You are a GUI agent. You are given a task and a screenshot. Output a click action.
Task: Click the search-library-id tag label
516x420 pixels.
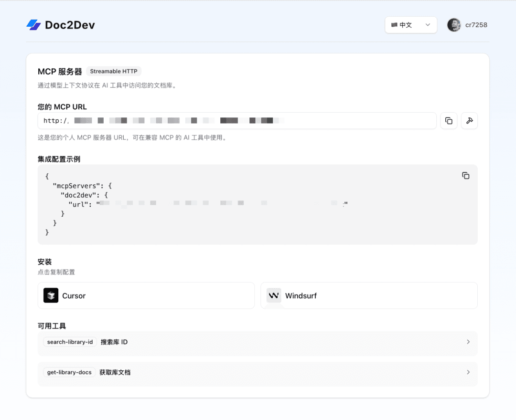pos(70,342)
